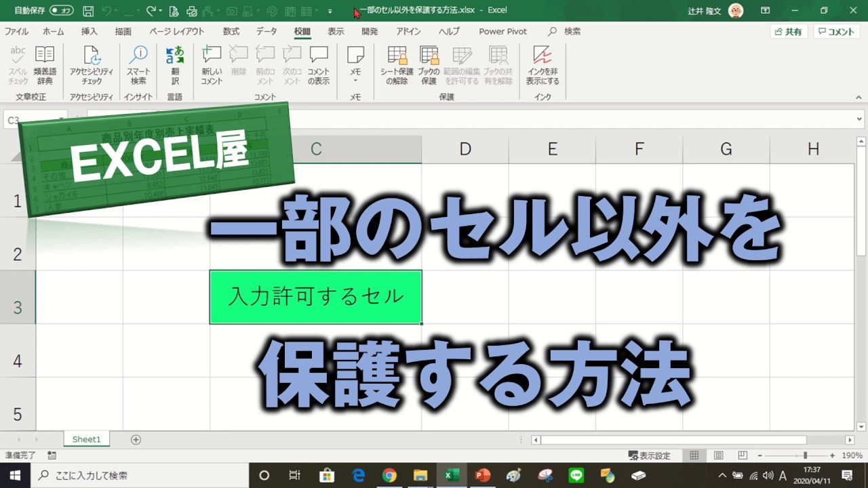This screenshot has width=868, height=488.
Task: Click the zoom in plus button
Action: 833,455
